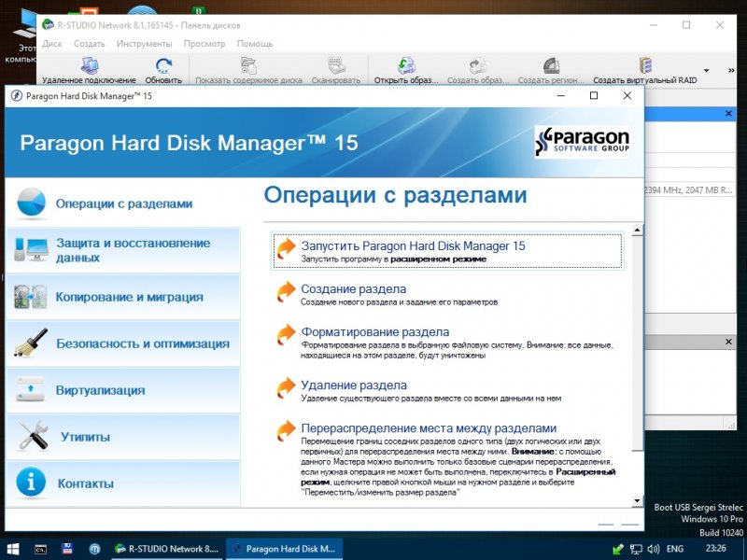Open Форматирование раздела wizard link

[375, 332]
